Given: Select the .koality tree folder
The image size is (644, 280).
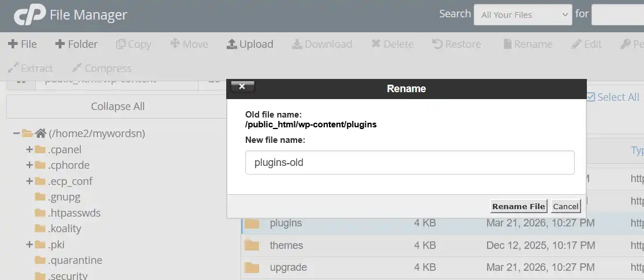Looking at the screenshot, I should click(65, 228).
